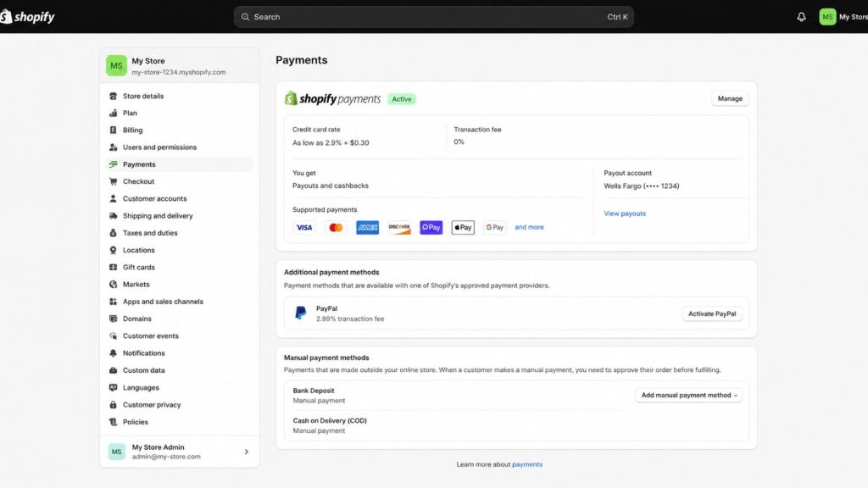Click the Shopify Payments logo

click(x=332, y=98)
